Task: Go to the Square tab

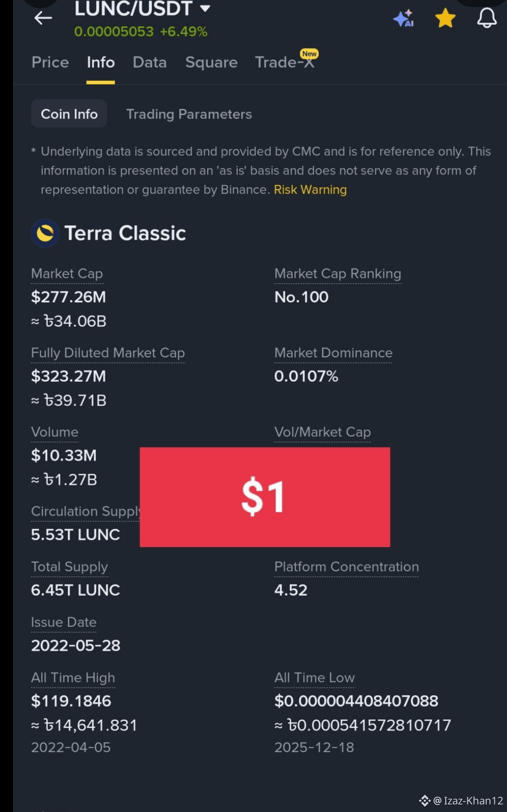Action: (x=211, y=62)
